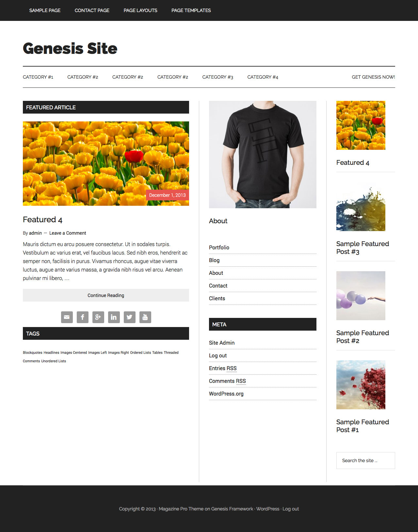Open the Portfolio link in the list
The width and height of the screenshot is (418, 532).
pos(219,247)
